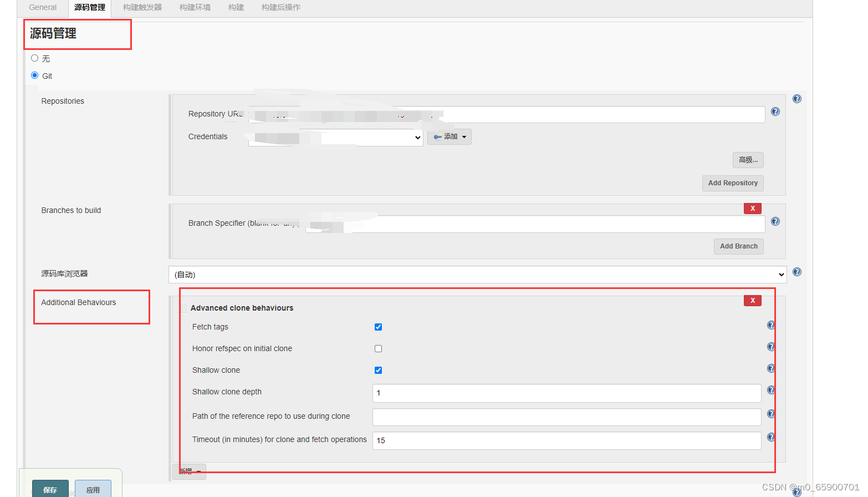
Task: View help for 源码库浏览器 selector
Action: pos(796,272)
